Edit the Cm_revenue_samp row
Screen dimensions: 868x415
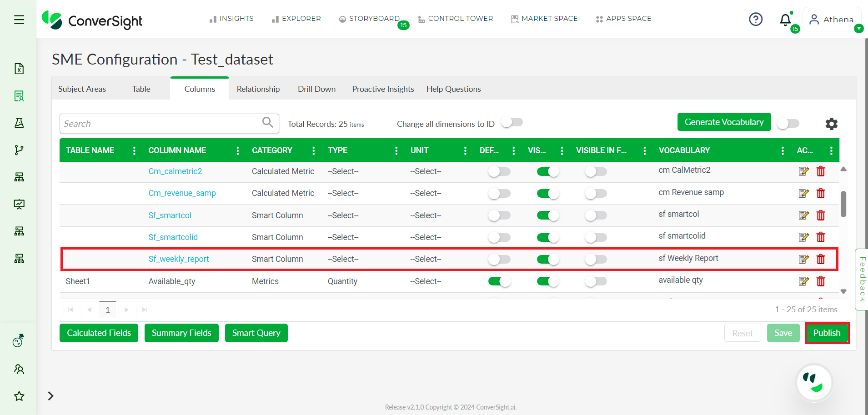(803, 193)
